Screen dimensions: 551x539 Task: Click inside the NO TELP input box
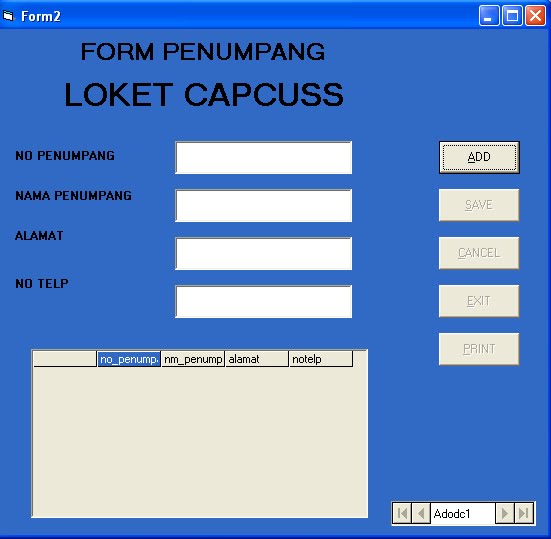(x=264, y=301)
